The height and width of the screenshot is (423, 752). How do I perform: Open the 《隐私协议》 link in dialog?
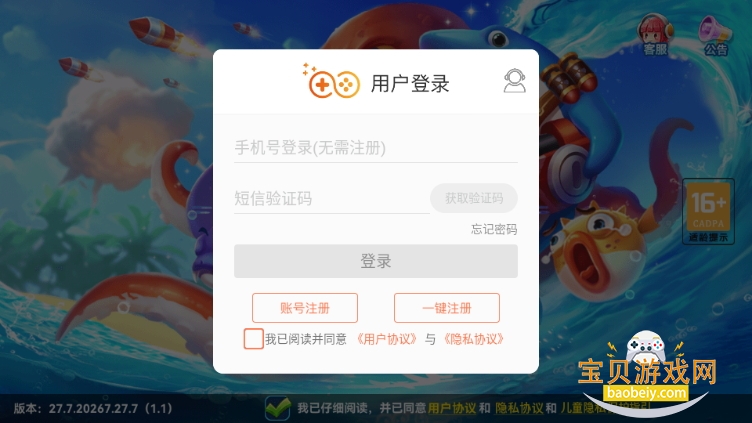point(473,339)
